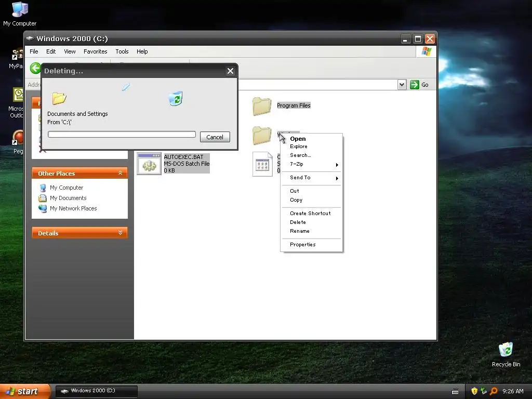Open the Edit menu
Viewport: 532px width, 399px height.
point(51,51)
